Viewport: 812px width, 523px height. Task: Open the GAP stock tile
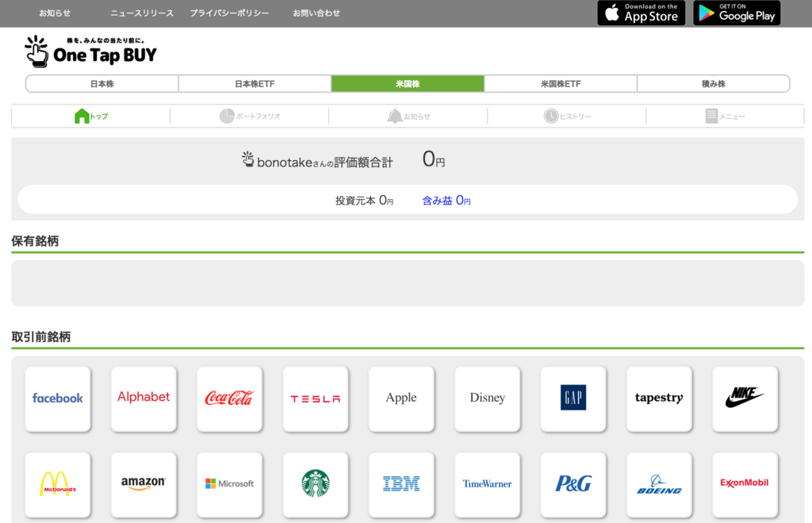pos(574,399)
